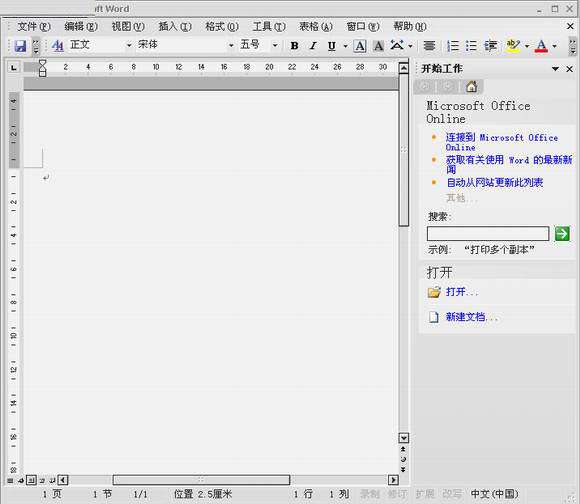Click 自动从网站更新此列表 link
Image resolution: width=580 pixels, height=504 pixels.
point(495,182)
